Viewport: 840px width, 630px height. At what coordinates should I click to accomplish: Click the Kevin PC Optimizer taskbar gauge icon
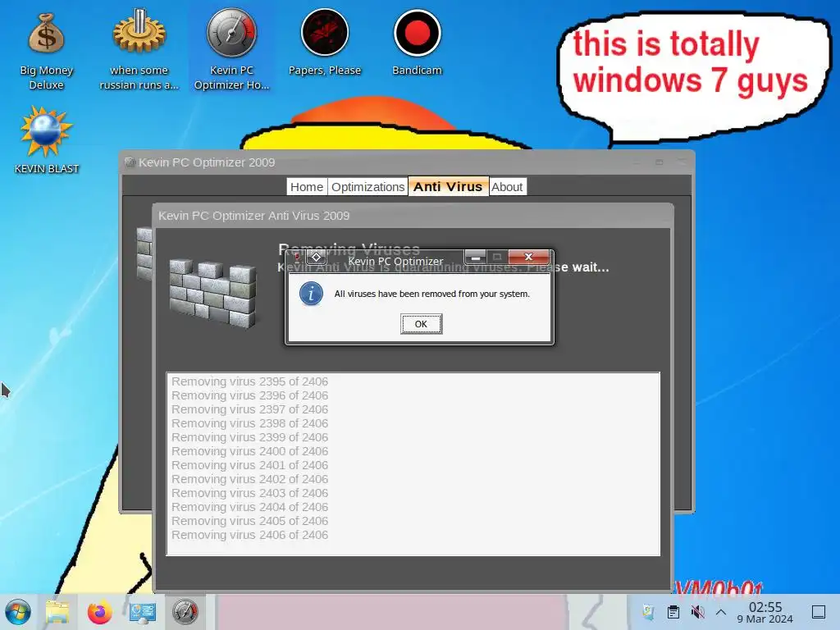(185, 612)
